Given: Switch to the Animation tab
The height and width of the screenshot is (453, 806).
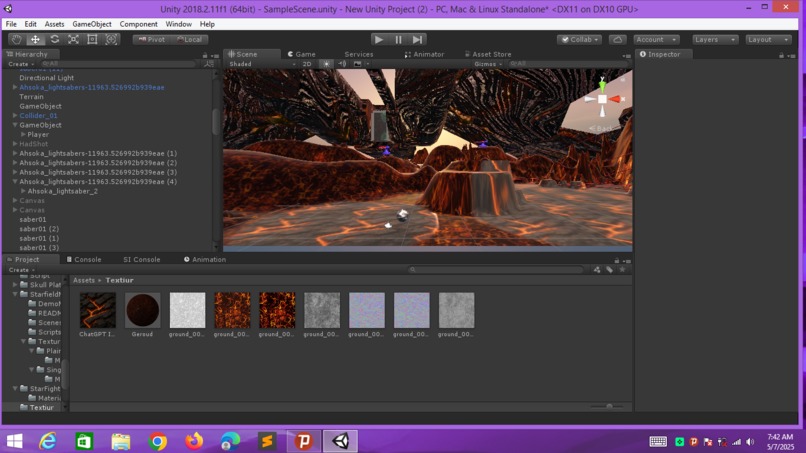Looking at the screenshot, I should pos(205,260).
